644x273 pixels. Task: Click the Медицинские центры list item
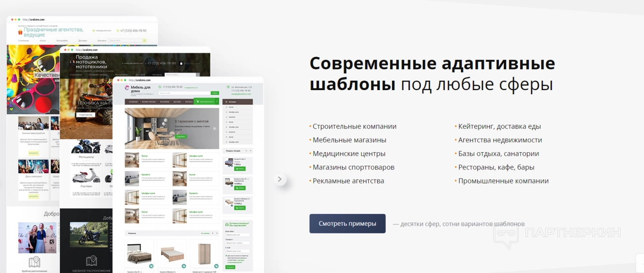[x=349, y=154]
